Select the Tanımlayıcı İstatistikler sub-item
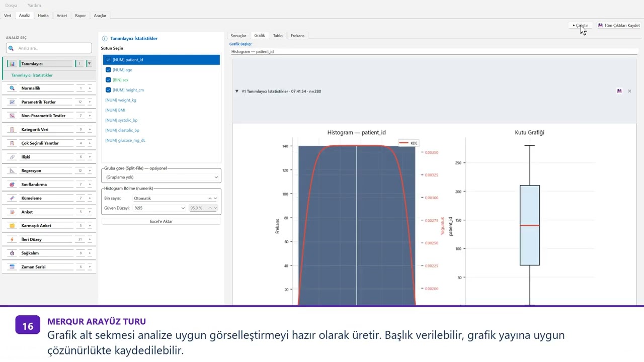Screen dimensions: 644x362 [32, 75]
